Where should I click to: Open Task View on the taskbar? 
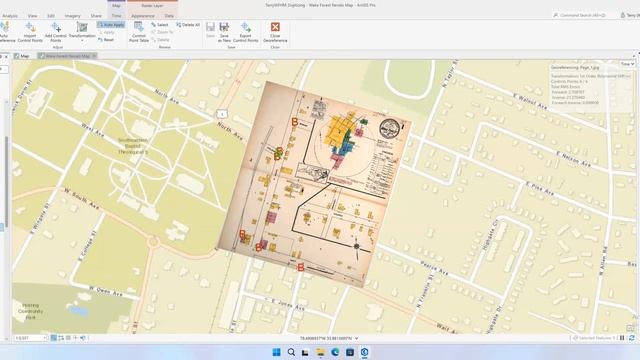[x=305, y=352]
